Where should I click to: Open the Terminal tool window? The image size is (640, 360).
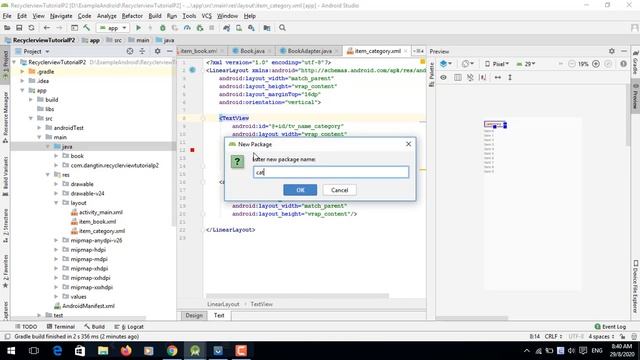click(x=61, y=327)
